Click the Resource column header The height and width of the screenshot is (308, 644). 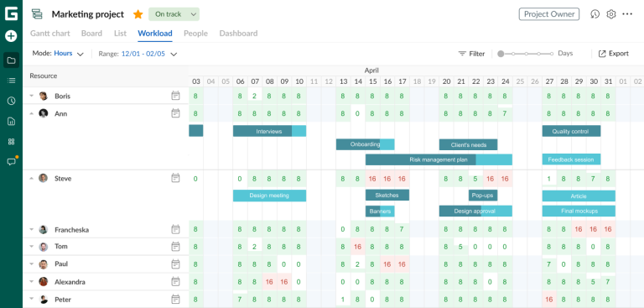click(106, 76)
